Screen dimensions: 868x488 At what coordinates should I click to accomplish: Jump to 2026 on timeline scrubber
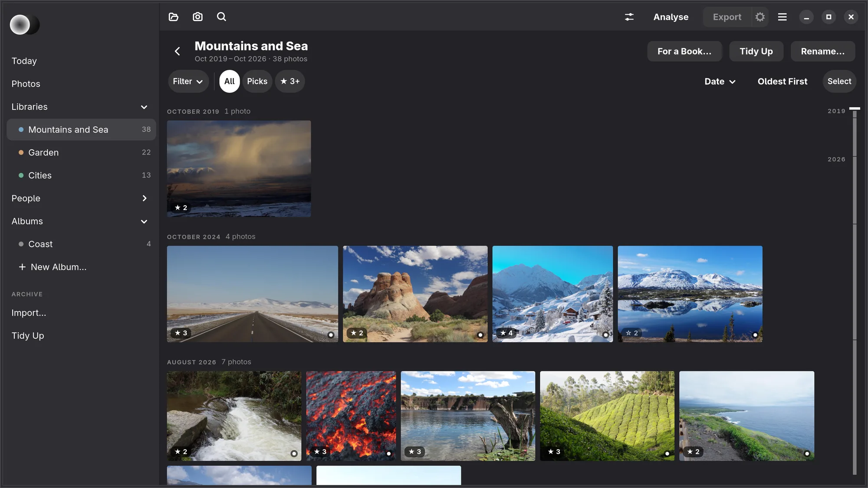(x=836, y=159)
